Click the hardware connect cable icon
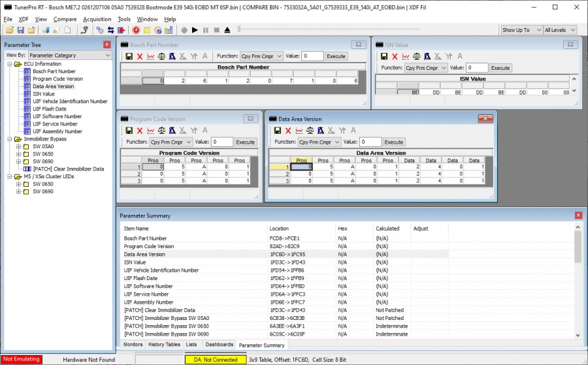 click(85, 30)
